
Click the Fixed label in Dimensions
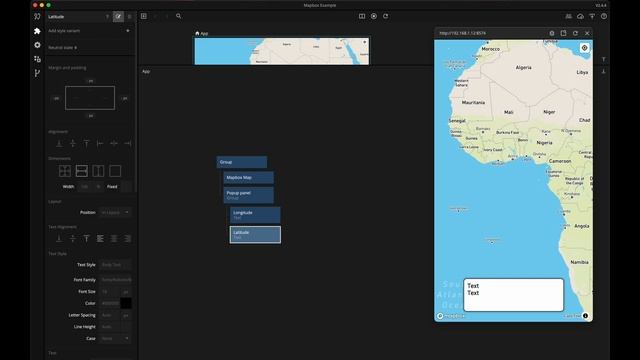click(x=112, y=187)
